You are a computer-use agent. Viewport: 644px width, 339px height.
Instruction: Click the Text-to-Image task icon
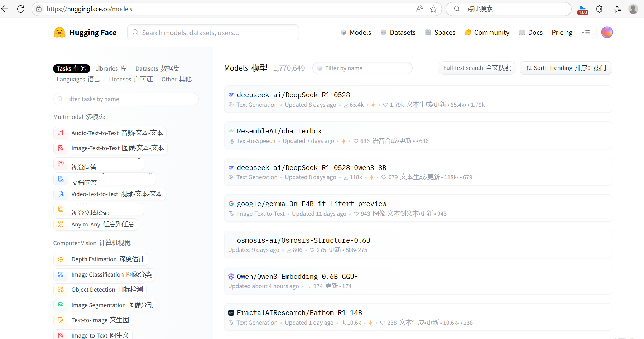pos(61,320)
